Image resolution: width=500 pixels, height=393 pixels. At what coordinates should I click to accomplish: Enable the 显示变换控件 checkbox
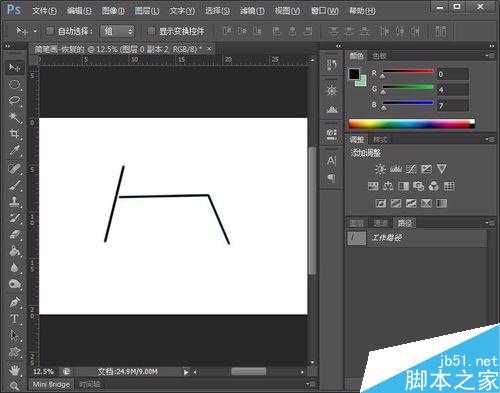tap(151, 31)
